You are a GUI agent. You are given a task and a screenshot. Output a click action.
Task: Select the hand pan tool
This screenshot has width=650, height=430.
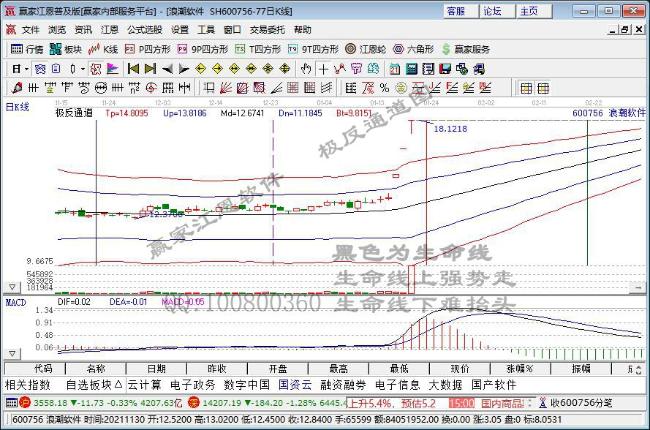306,69
